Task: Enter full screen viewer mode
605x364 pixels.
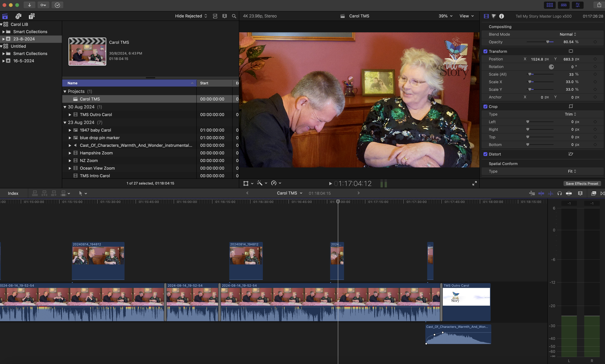Action: coord(474,183)
